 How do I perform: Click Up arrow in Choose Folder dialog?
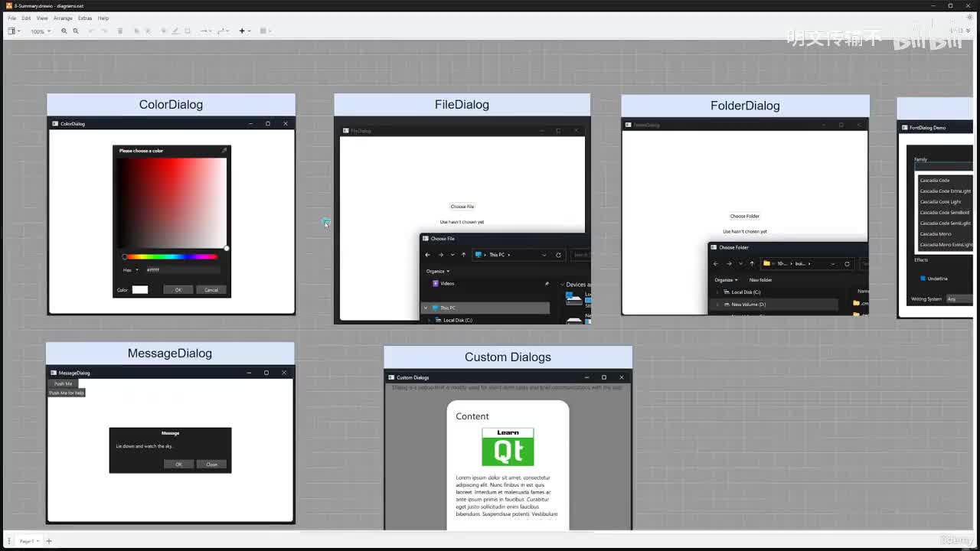(x=752, y=263)
